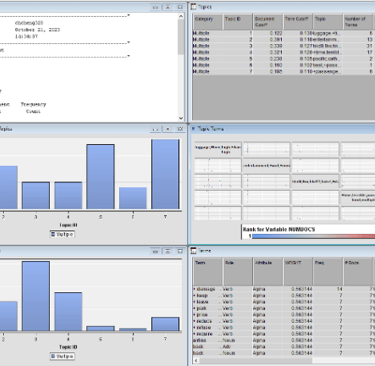Click the Freq value 14 in Terms table
The width and height of the screenshot is (375, 366).
[328, 289]
